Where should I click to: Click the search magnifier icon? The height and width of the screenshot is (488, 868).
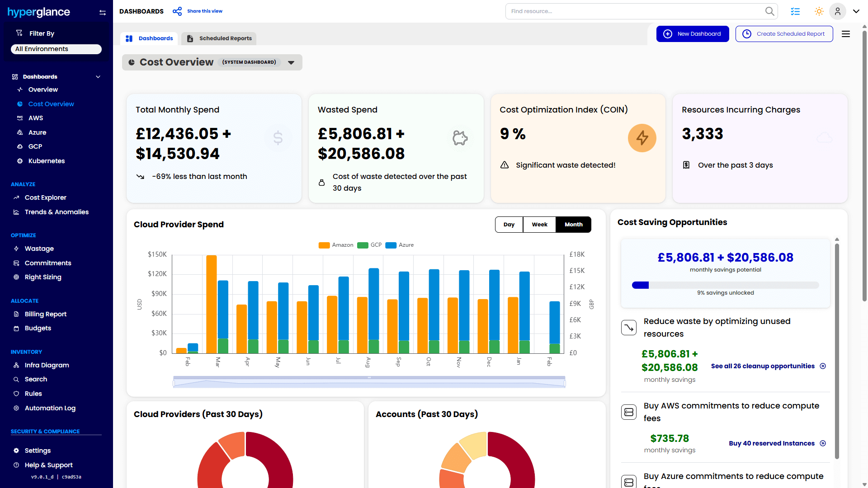[x=769, y=11]
